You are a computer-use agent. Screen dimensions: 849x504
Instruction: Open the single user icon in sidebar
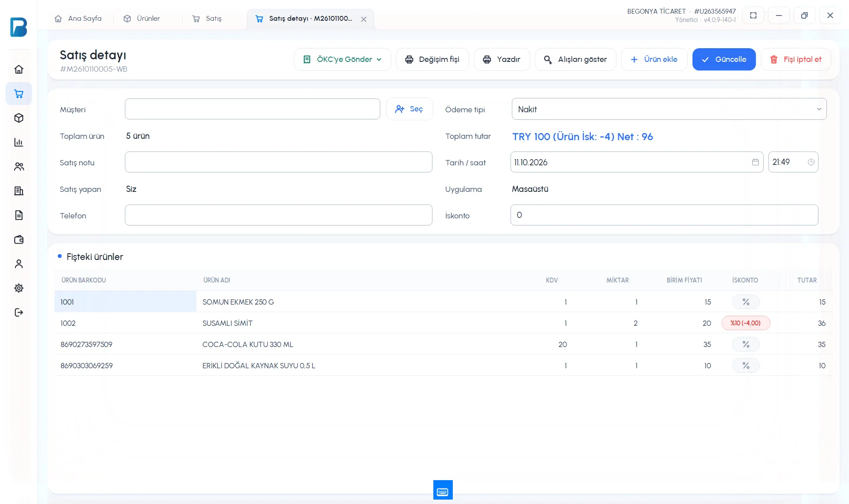tap(19, 264)
